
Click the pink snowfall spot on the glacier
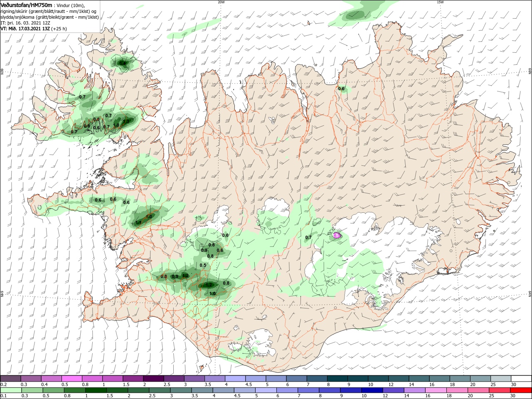[x=337, y=236]
